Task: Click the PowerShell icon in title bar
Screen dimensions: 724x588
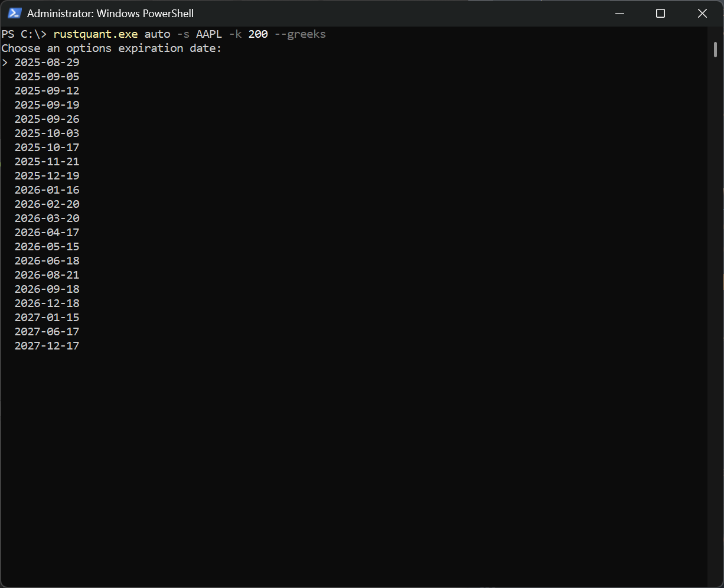Action: [x=15, y=13]
